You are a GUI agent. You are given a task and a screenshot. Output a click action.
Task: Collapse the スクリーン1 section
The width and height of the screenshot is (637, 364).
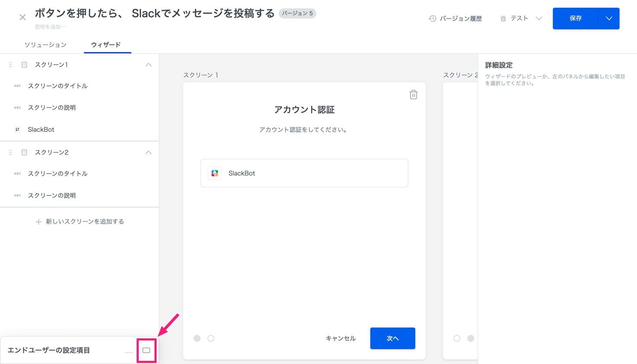148,65
